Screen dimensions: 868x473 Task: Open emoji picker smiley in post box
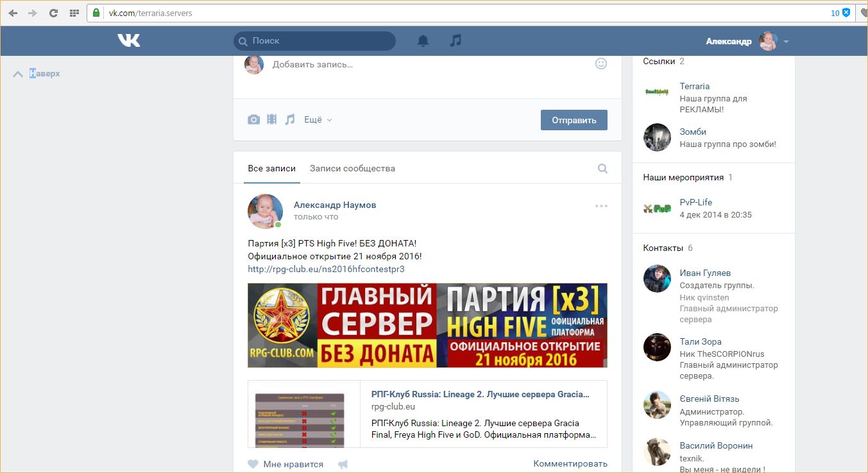point(601,64)
